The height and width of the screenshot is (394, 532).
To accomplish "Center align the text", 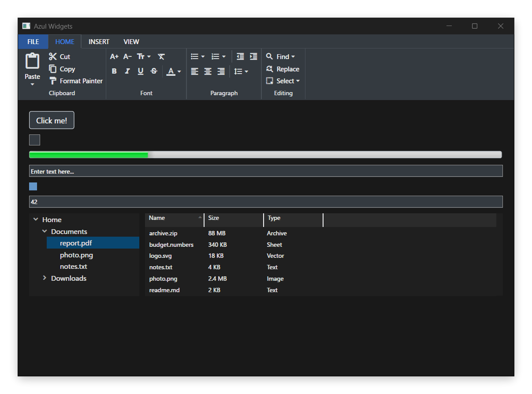I will 208,71.
